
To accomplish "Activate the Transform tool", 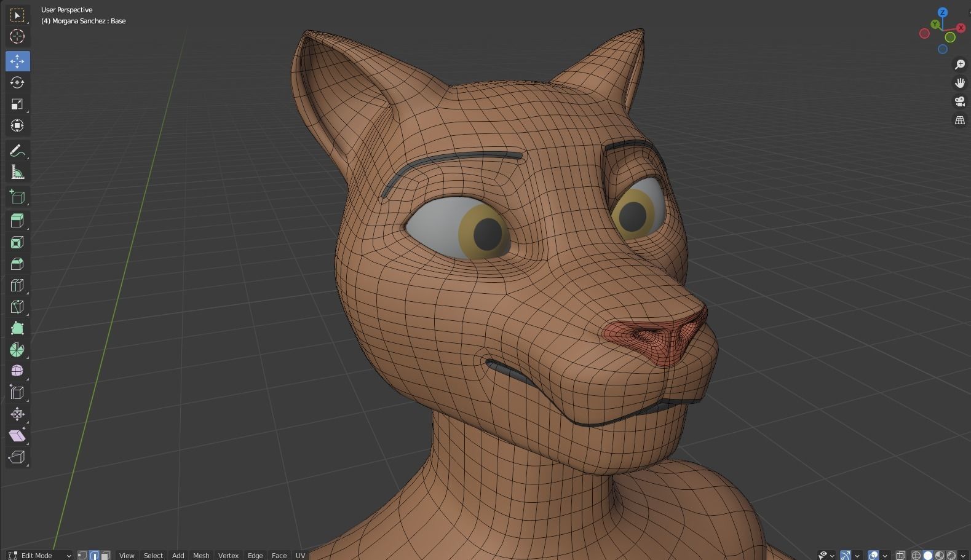I will tap(17, 125).
